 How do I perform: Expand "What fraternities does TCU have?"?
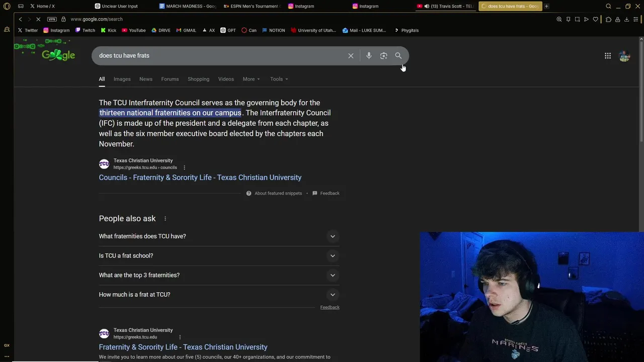click(219, 236)
